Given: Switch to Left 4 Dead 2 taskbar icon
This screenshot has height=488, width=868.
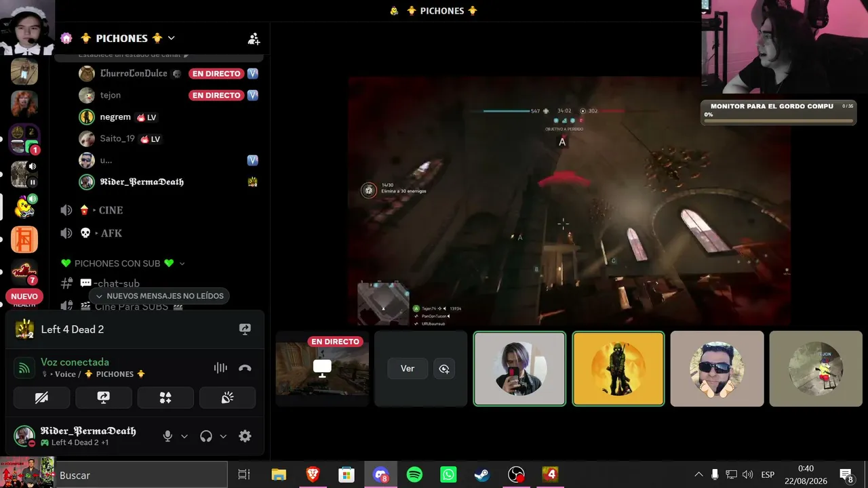Looking at the screenshot, I should 550,475.
